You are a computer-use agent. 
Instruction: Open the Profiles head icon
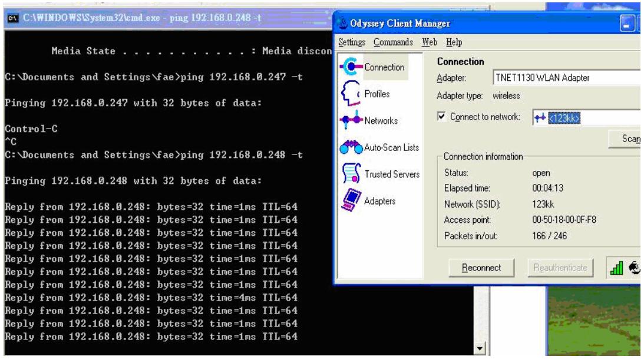click(x=351, y=93)
